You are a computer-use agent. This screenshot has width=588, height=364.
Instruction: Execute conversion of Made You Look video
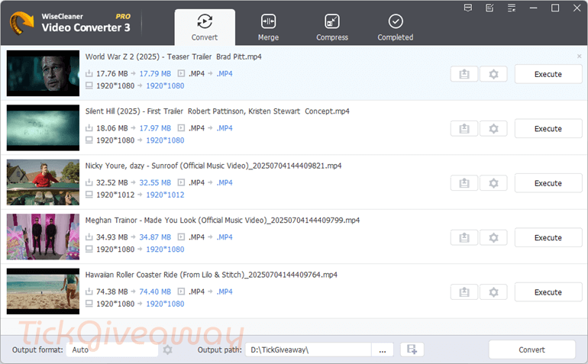pos(548,237)
